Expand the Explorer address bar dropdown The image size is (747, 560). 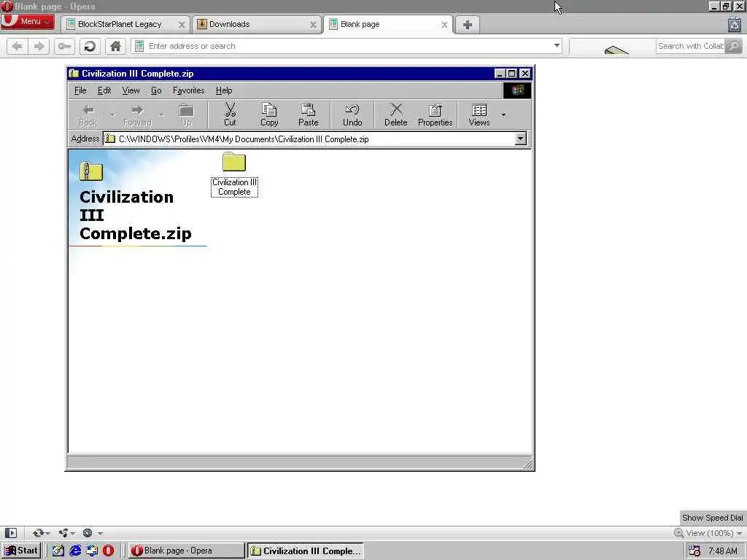pyautogui.click(x=520, y=139)
